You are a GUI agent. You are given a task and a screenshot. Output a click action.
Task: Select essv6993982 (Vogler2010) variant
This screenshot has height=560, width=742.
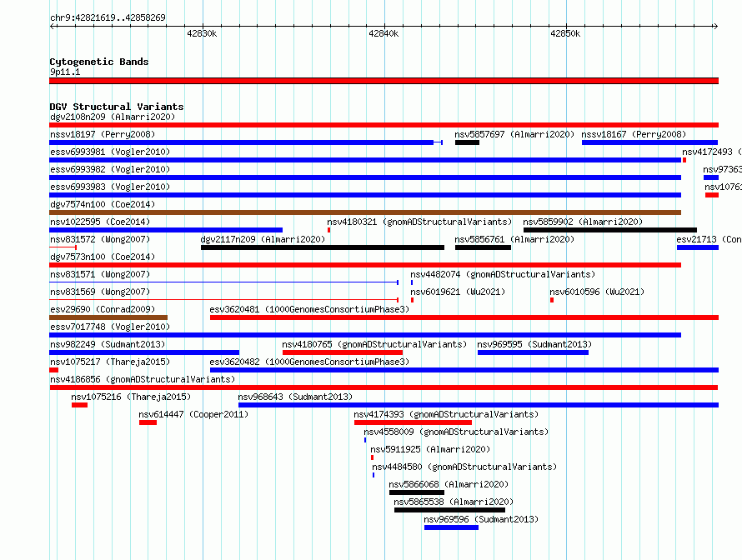(110, 169)
